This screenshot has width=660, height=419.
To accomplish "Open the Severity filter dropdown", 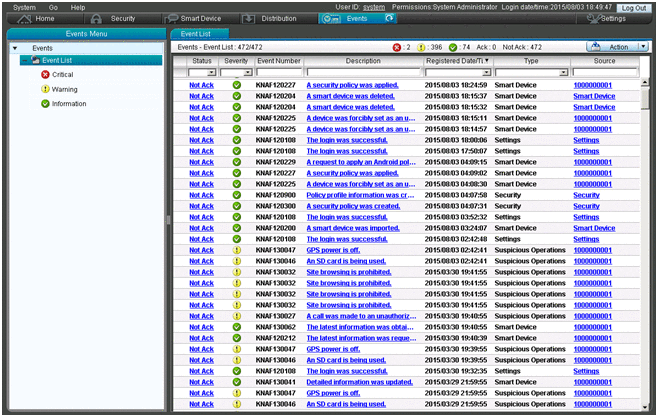I will tap(246, 73).
